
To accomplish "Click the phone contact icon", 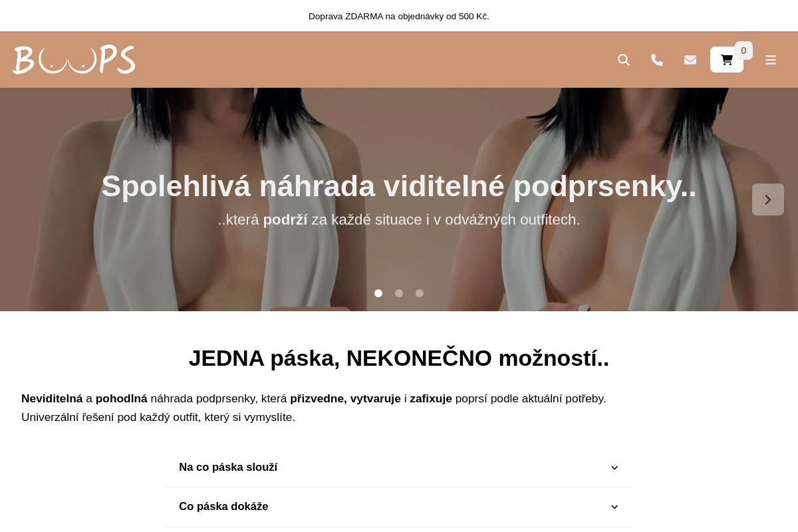I will 657,60.
